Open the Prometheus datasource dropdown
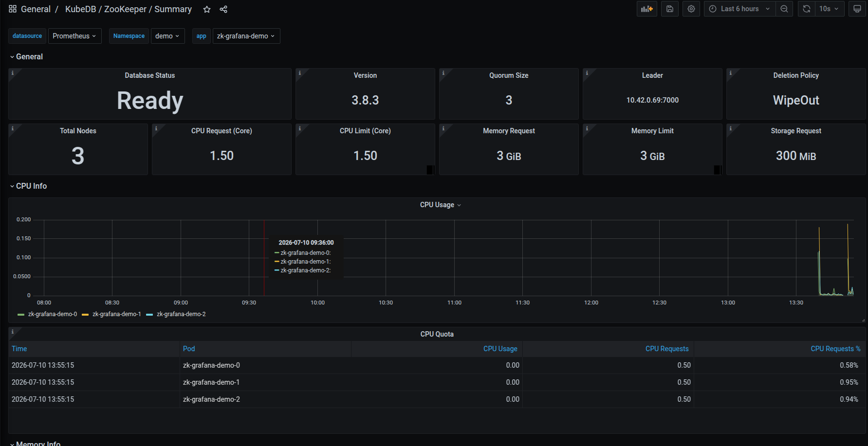 tap(75, 36)
